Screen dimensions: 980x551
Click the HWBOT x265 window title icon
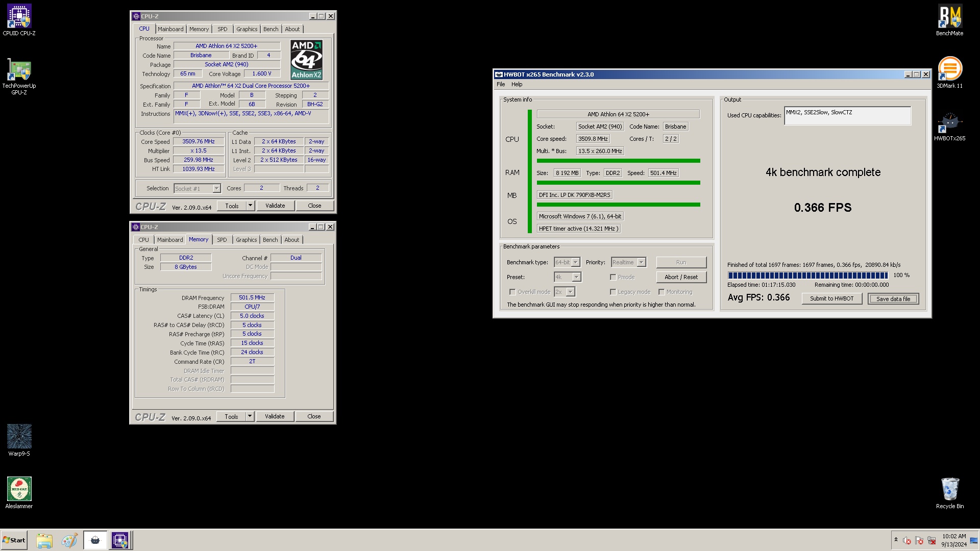pyautogui.click(x=499, y=74)
